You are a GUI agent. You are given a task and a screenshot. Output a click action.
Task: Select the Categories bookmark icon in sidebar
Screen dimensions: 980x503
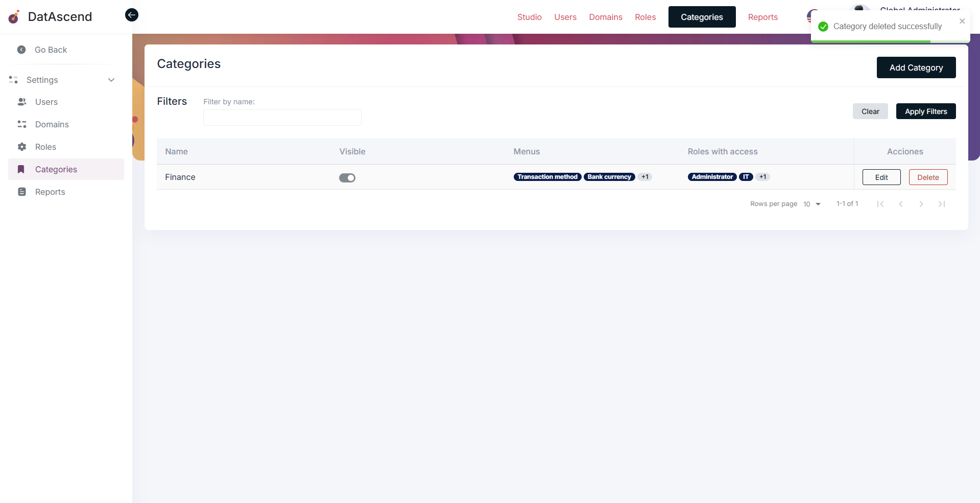click(x=21, y=169)
